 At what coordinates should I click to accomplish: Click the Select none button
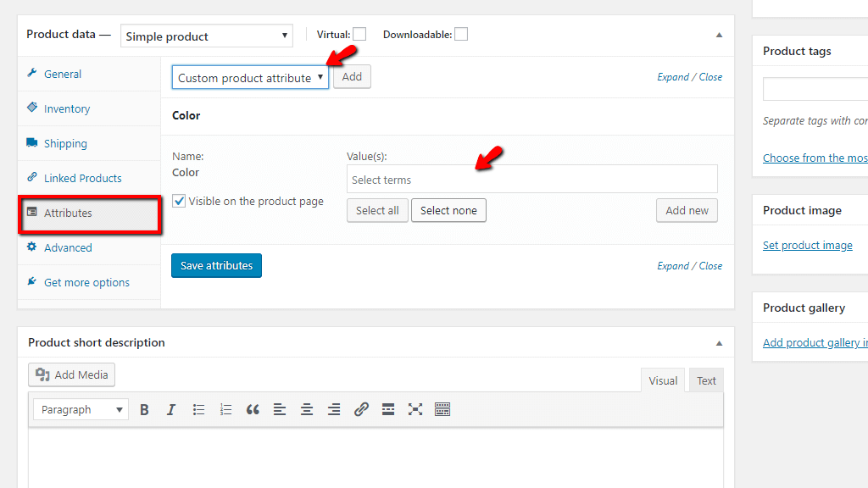(448, 210)
